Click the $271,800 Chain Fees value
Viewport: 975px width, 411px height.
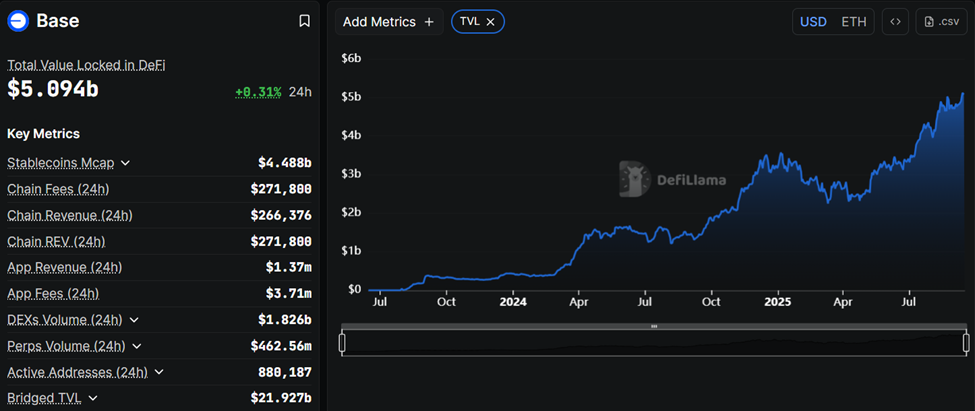[x=281, y=189]
